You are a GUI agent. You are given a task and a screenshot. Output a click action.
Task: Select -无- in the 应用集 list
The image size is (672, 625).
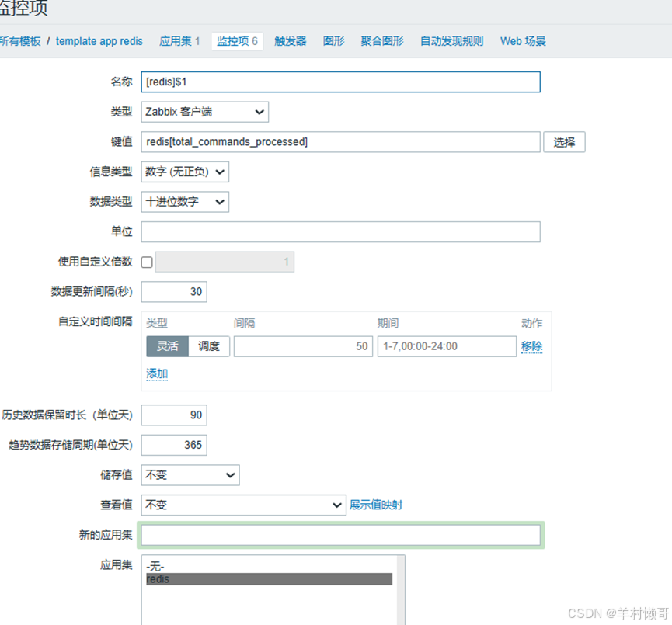[x=269, y=567]
